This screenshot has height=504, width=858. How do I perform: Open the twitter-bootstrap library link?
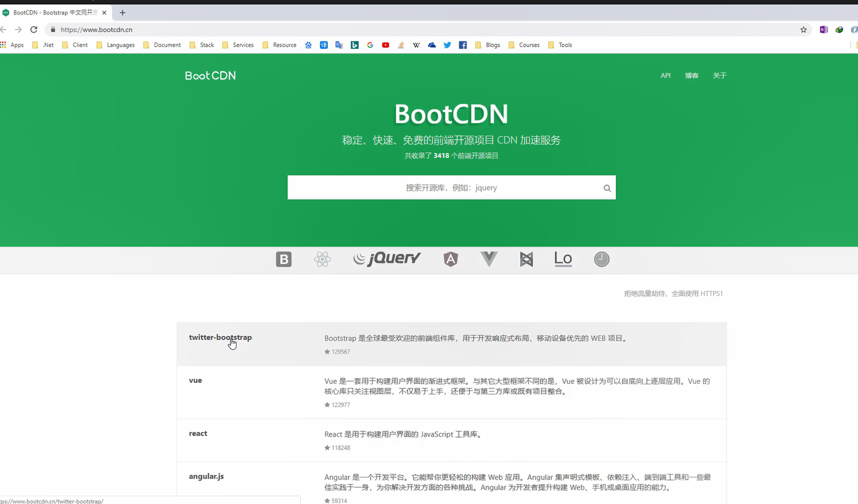[220, 337]
